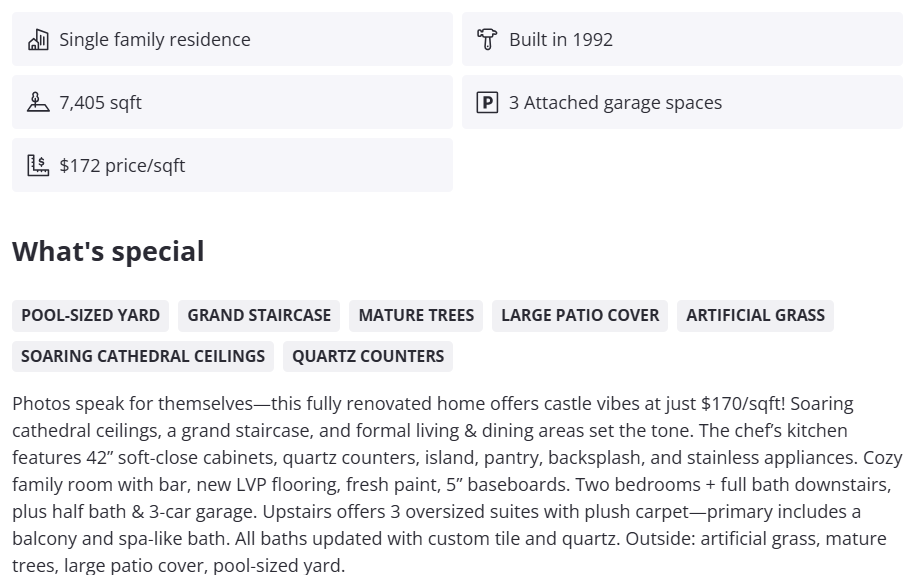Click the SOARING CATHEDRAL CEILINGS tag

pos(143,356)
